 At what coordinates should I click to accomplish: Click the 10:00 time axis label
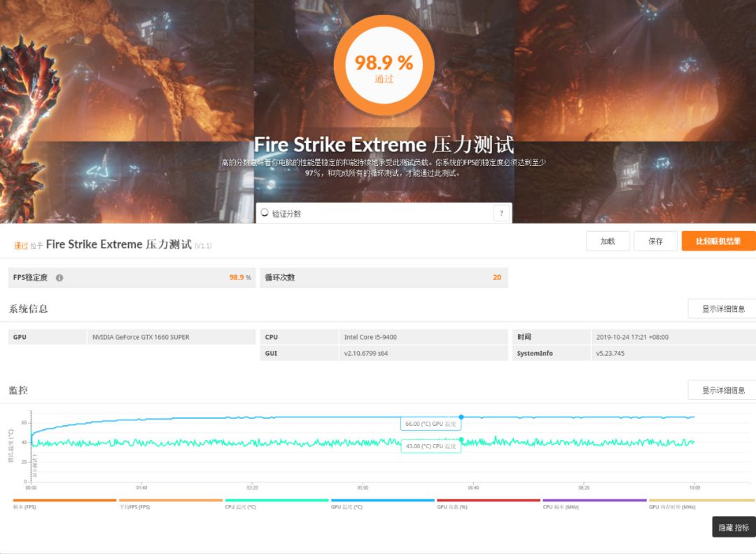(x=694, y=488)
